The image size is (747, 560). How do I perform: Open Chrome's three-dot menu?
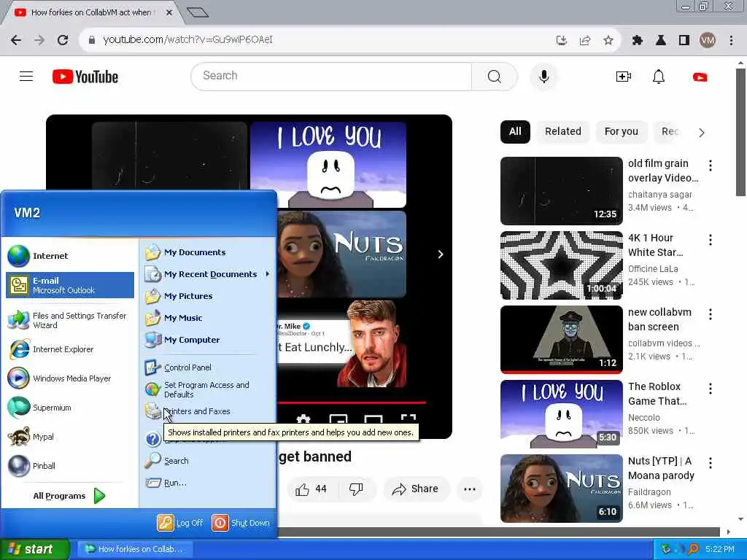[731, 41]
